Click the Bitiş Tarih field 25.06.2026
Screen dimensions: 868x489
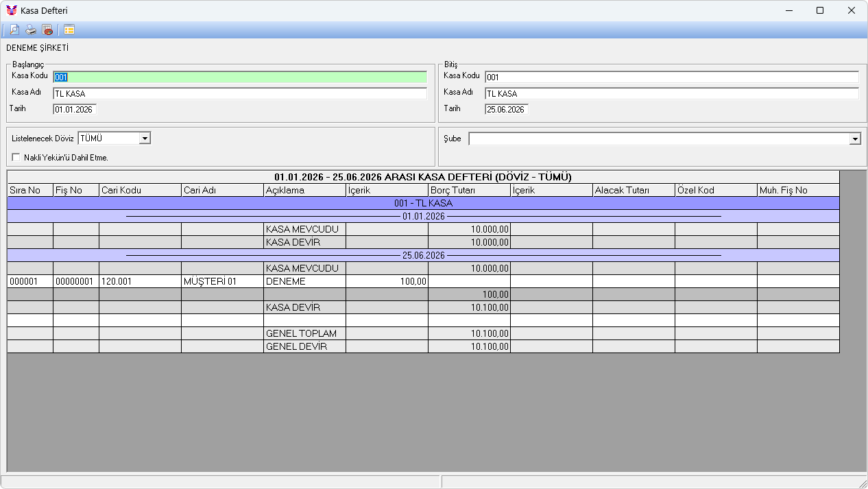click(x=507, y=109)
